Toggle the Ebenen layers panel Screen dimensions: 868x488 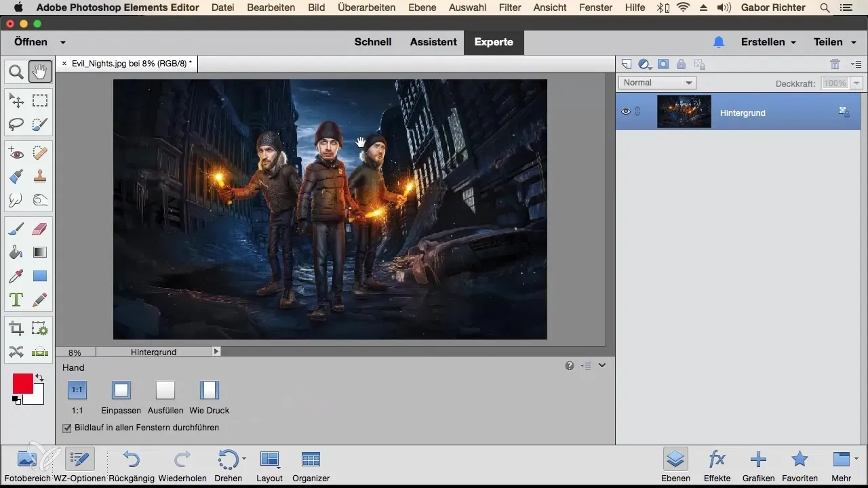click(x=675, y=464)
